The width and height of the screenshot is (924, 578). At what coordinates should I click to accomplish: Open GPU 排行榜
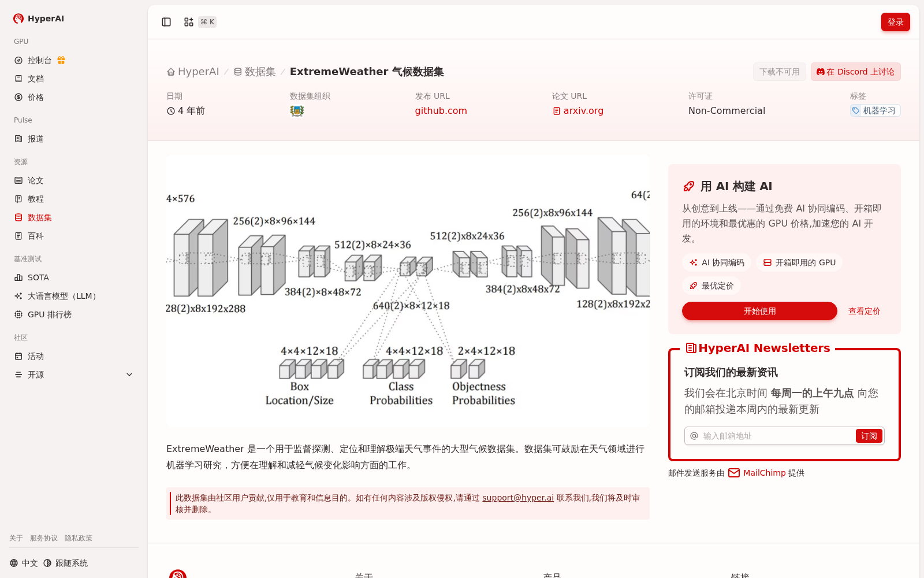pos(74,314)
